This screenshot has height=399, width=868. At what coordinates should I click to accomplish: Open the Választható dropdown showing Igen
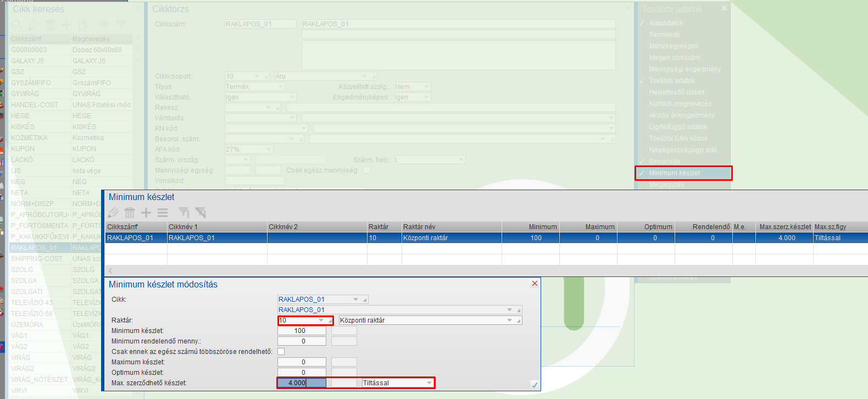pyautogui.click(x=292, y=97)
